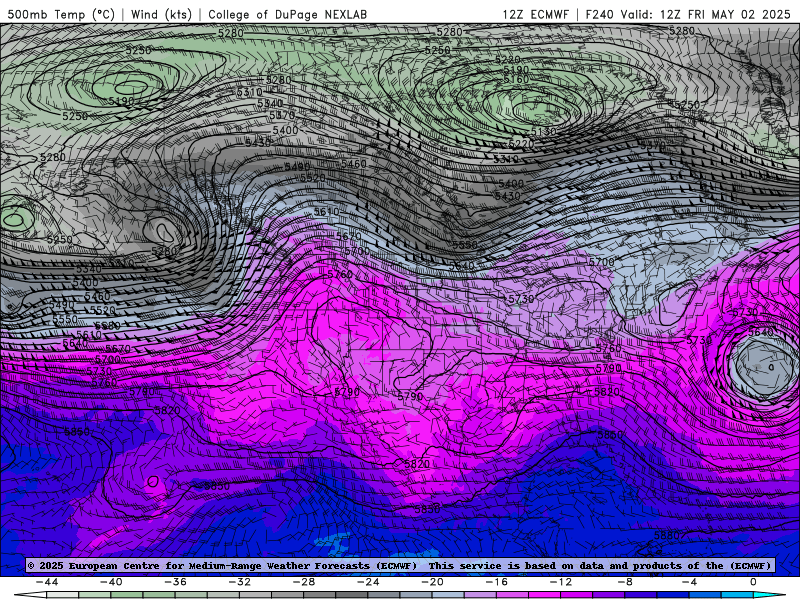
Task: Click the cyan arrow tip of the color bar
Action: (x=770, y=595)
